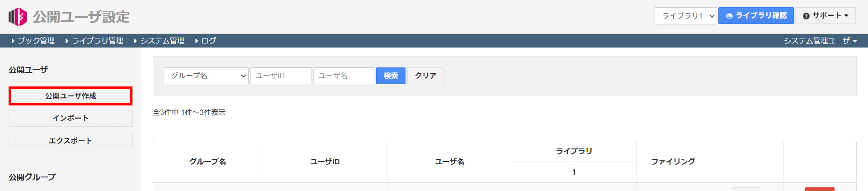Click the グループ名 column header
This screenshot has width=868, height=191.
[208, 162]
